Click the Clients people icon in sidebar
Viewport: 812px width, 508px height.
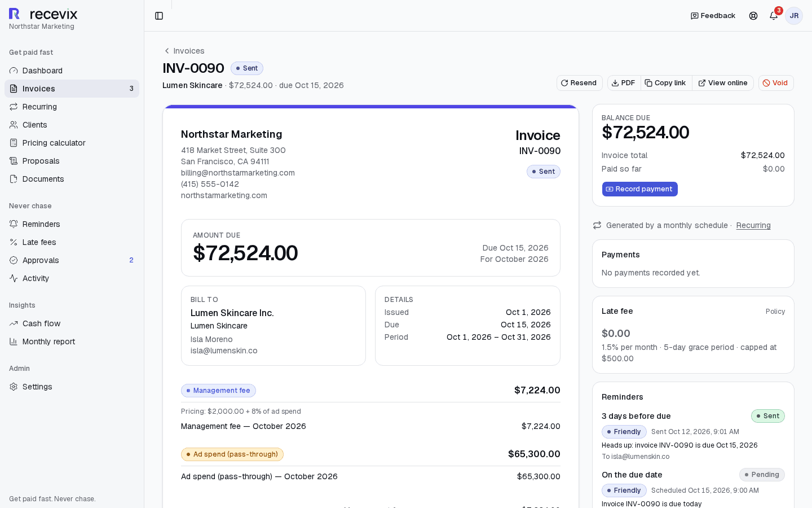[x=14, y=125]
